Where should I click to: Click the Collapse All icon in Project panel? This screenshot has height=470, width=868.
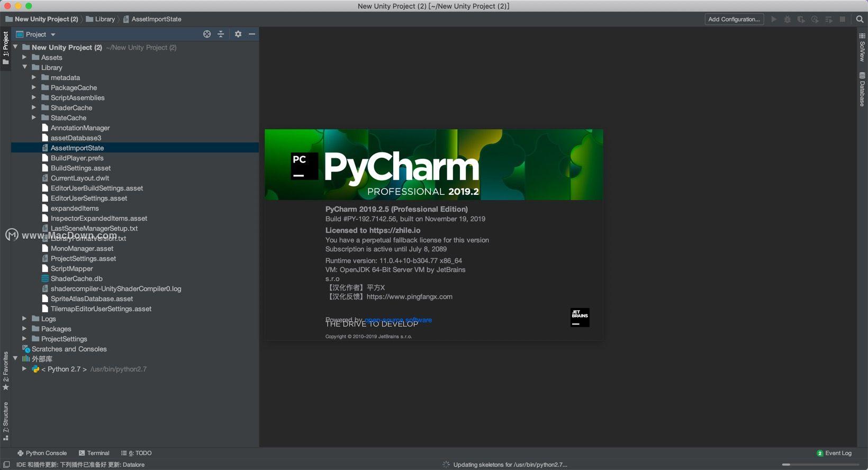[x=221, y=34]
